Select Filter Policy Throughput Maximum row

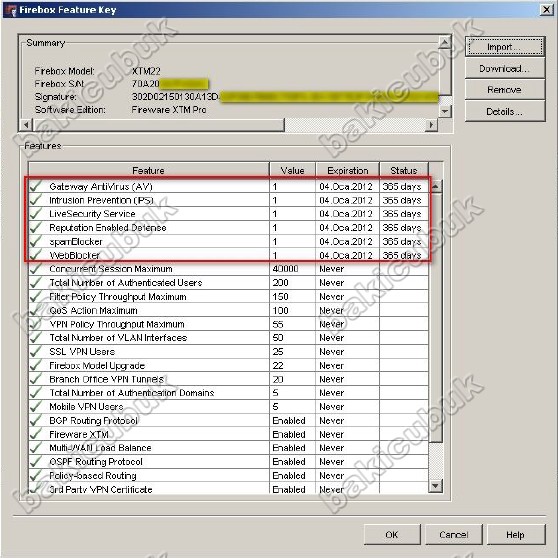(228, 296)
